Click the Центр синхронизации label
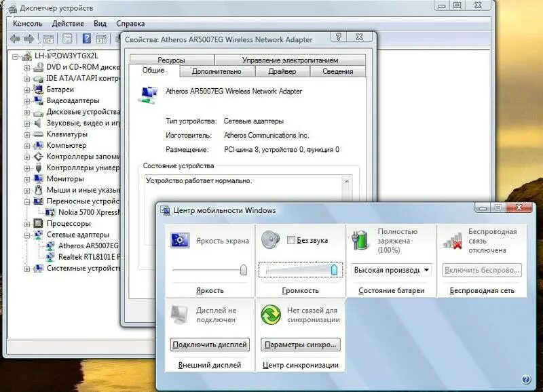The height and width of the screenshot is (392, 543). coord(300,365)
